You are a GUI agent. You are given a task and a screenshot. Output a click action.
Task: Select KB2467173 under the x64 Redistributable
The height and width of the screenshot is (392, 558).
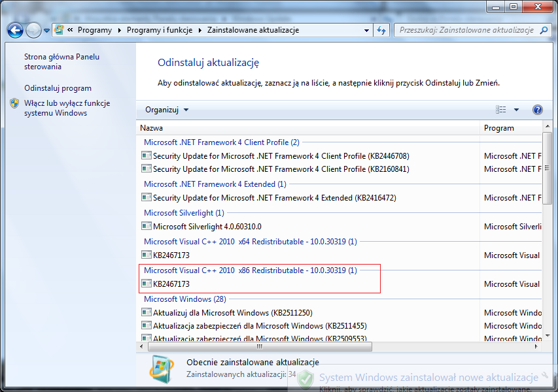(x=171, y=255)
